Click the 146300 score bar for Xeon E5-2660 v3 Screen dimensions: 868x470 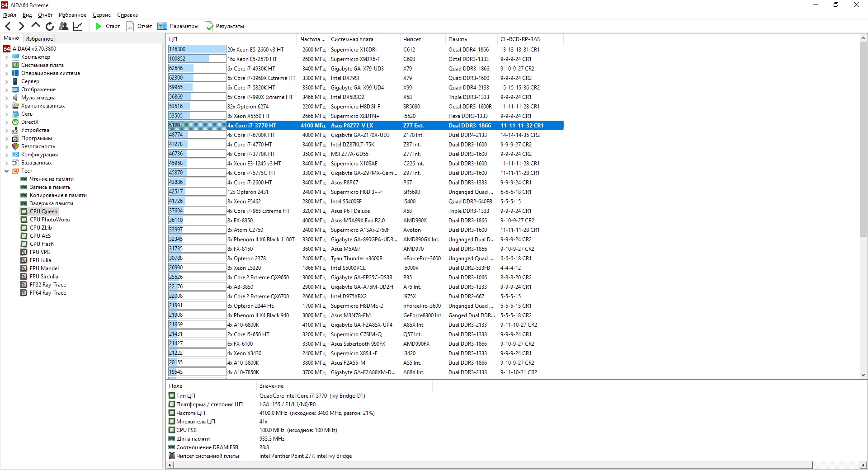point(197,49)
